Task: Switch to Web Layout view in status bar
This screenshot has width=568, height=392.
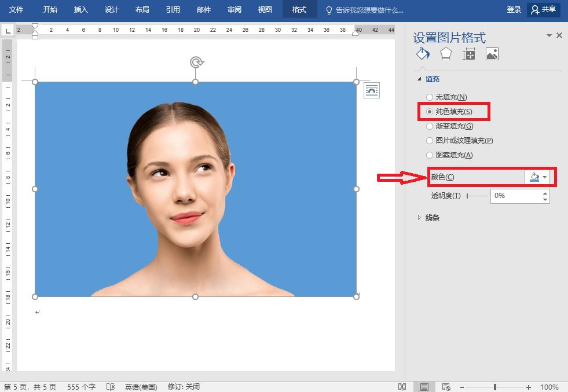Action: click(446, 387)
